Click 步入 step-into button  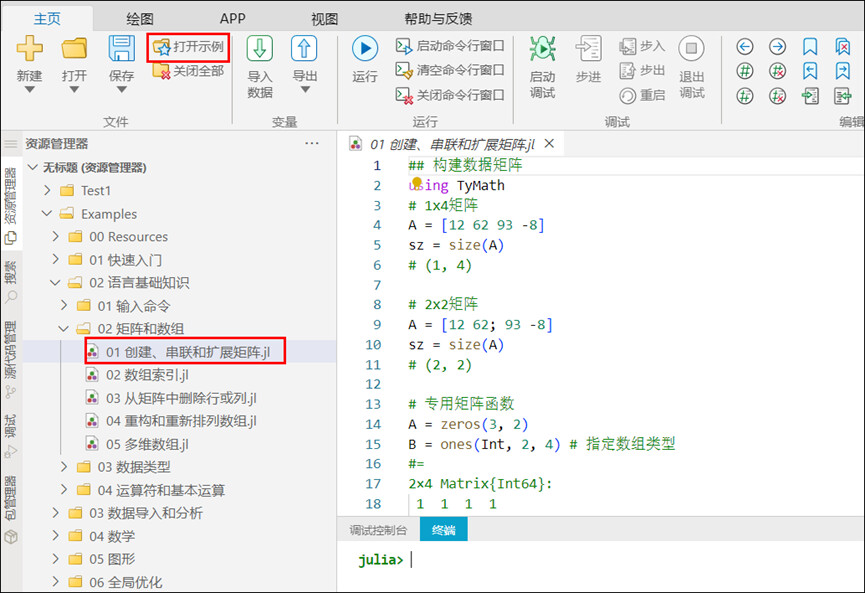click(642, 46)
